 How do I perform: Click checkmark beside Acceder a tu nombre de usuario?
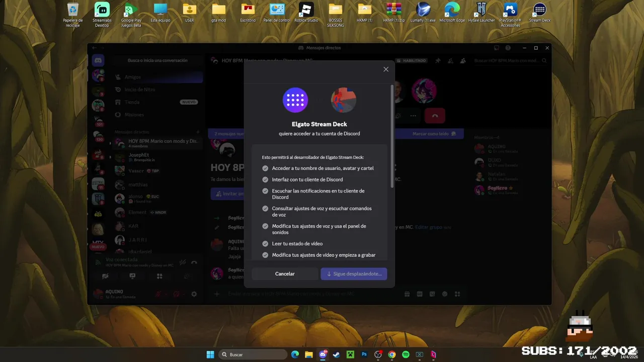(x=265, y=168)
